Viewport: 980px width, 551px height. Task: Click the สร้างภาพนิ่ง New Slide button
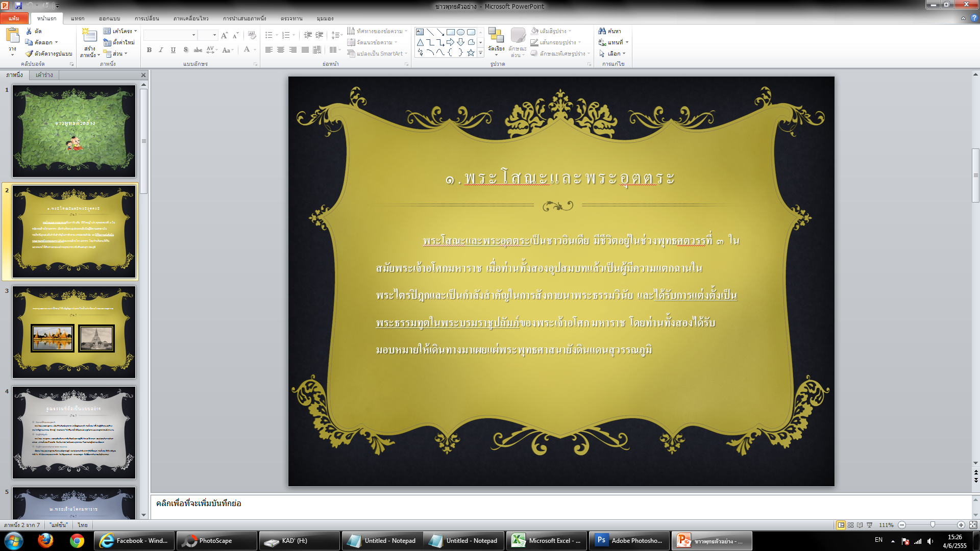click(x=89, y=41)
